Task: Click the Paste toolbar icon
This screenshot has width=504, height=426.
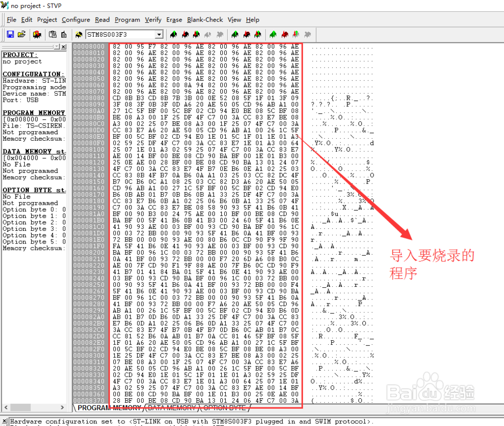Action: tap(63, 34)
